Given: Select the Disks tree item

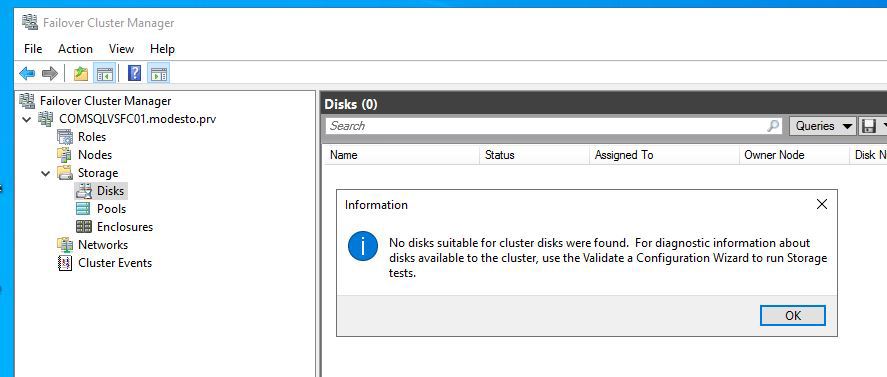Looking at the screenshot, I should point(110,191).
